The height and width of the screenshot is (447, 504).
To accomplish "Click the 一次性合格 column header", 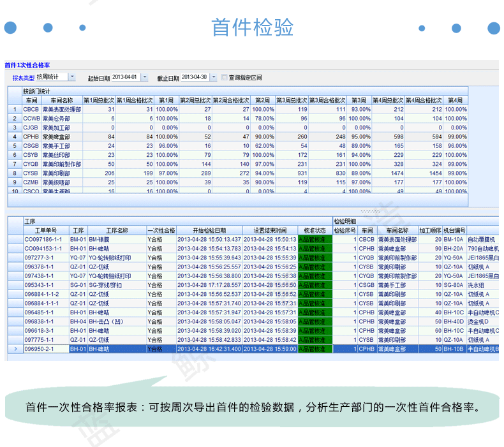I will pos(161,230).
